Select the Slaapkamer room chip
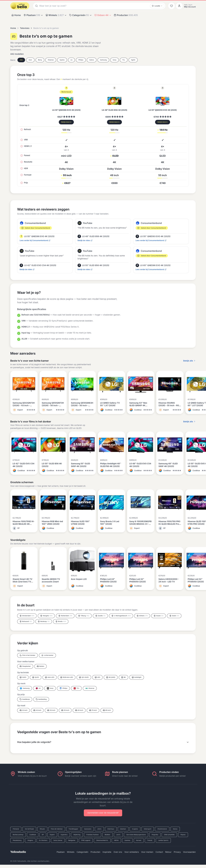The width and height of the screenshot is (206, 868). (x=25, y=666)
